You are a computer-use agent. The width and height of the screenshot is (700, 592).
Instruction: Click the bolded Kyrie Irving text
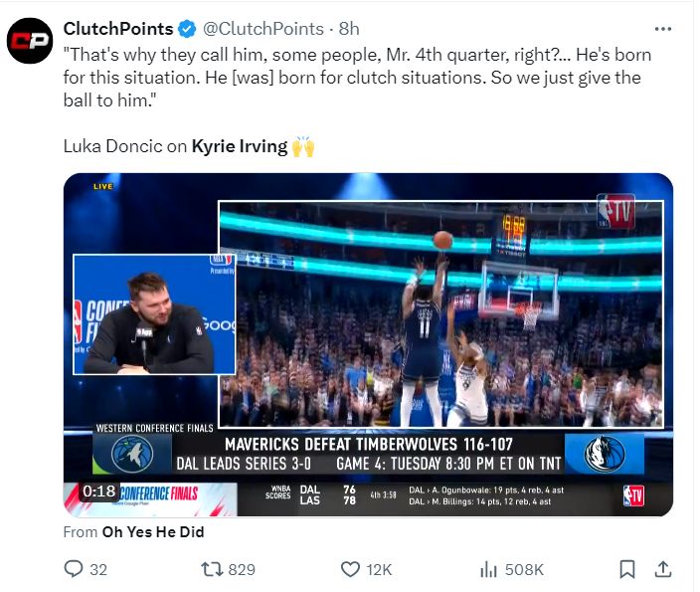tap(239, 146)
